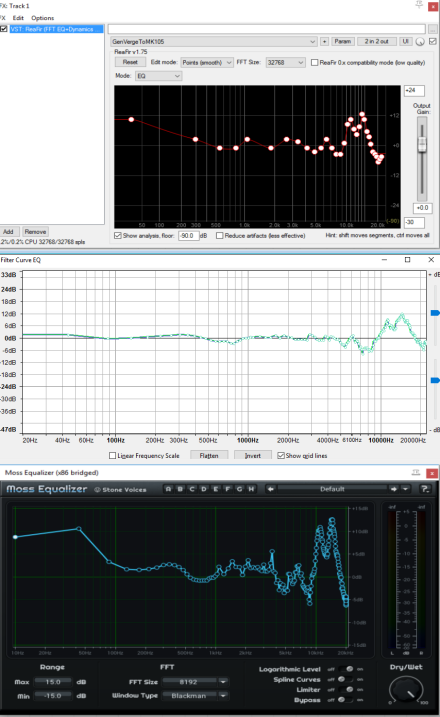This screenshot has height=717, width=440.
Task: Click the Default preset name in Moss Equalizer
Action: click(332, 489)
